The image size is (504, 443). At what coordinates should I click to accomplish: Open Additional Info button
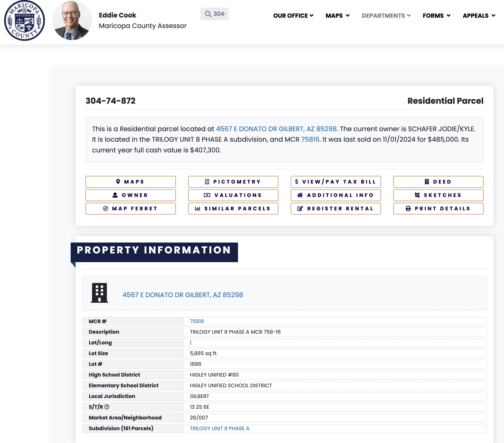click(x=336, y=195)
